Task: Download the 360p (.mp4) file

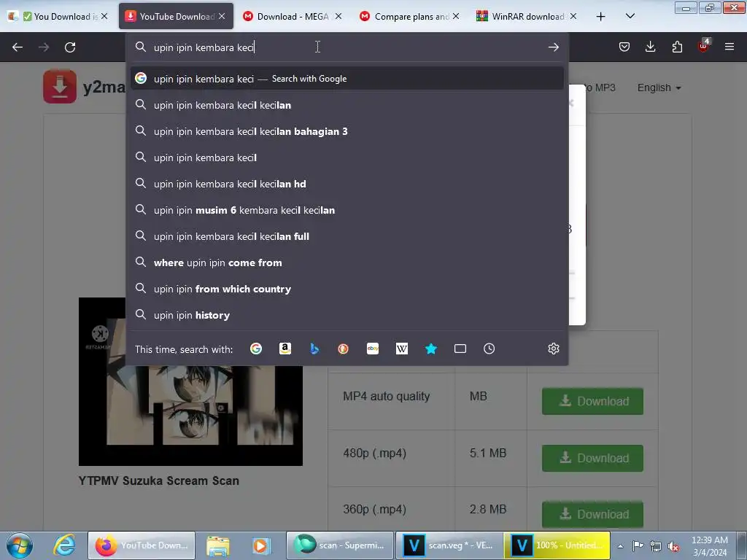Action: [592, 514]
